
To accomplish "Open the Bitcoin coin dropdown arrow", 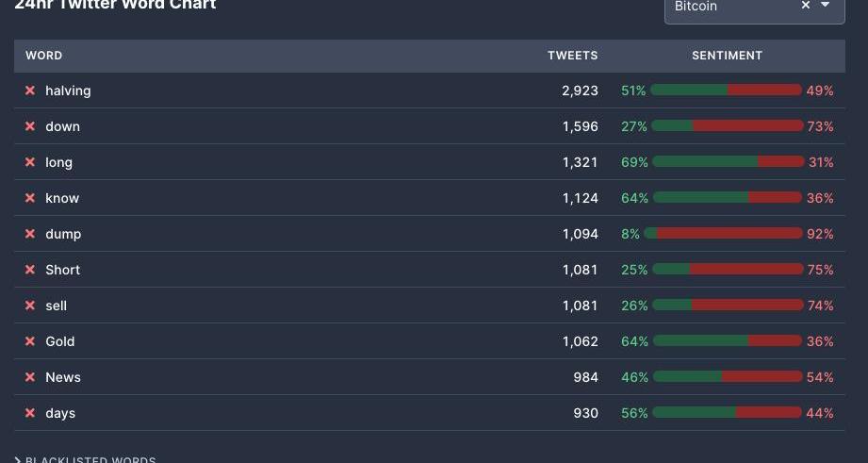I will pyautogui.click(x=826, y=6).
